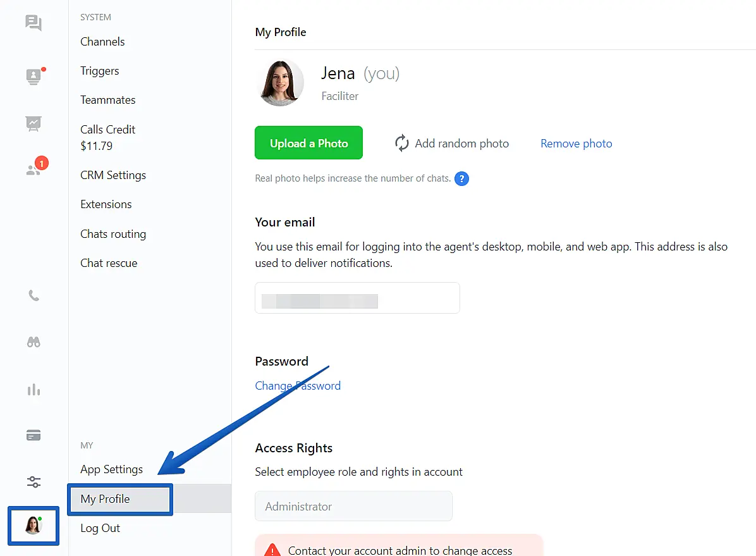Screen dimensions: 756x556
Task: Click the green Upload a Photo button
Action: [308, 143]
